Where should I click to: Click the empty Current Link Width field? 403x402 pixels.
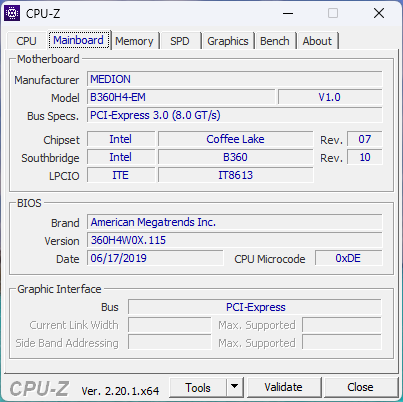pyautogui.click(x=170, y=325)
